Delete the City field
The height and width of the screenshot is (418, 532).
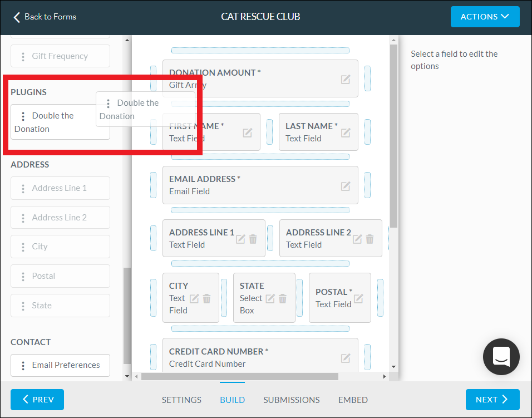[206, 298]
